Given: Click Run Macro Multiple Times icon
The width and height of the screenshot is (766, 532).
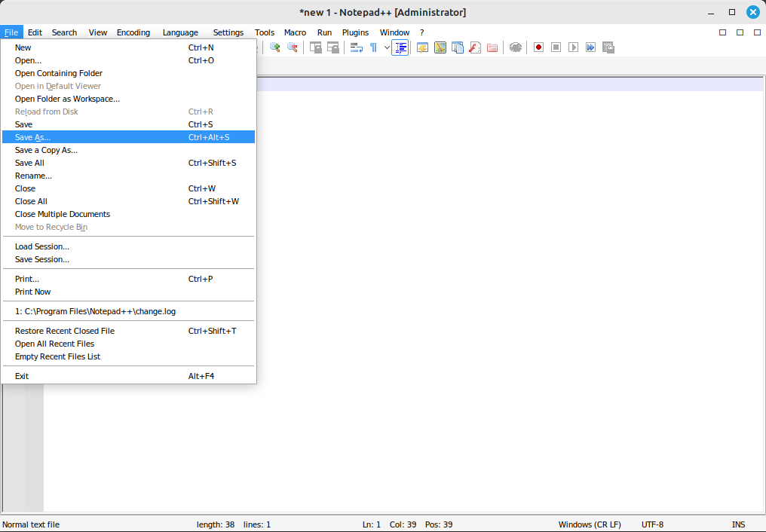Looking at the screenshot, I should pos(590,47).
